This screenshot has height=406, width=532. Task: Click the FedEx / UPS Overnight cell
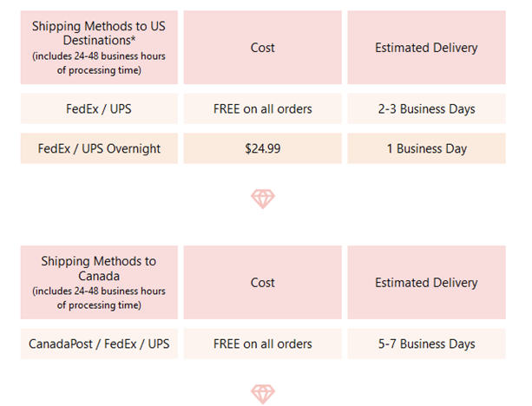point(99,148)
